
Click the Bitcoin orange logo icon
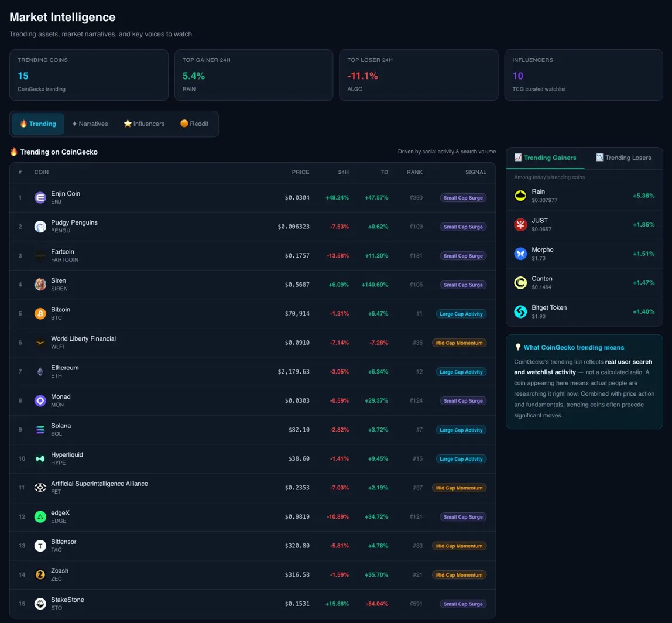(40, 314)
